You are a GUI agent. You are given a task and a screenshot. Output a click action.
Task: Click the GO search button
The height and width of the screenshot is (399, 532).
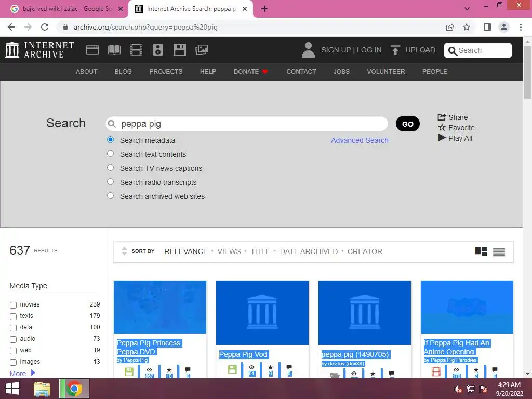[x=407, y=124]
